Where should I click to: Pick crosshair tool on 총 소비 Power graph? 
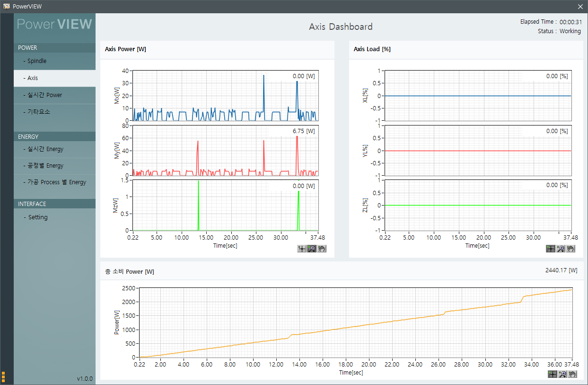[x=552, y=374]
